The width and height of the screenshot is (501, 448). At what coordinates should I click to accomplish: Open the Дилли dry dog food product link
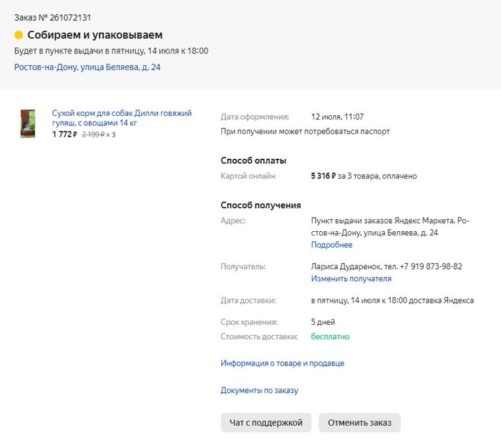pos(122,118)
